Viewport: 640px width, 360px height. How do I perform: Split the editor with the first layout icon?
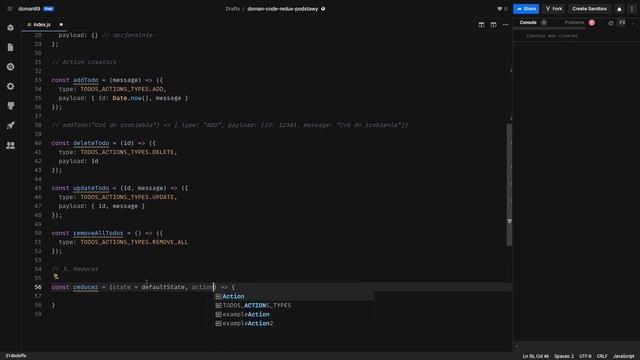click(x=481, y=24)
